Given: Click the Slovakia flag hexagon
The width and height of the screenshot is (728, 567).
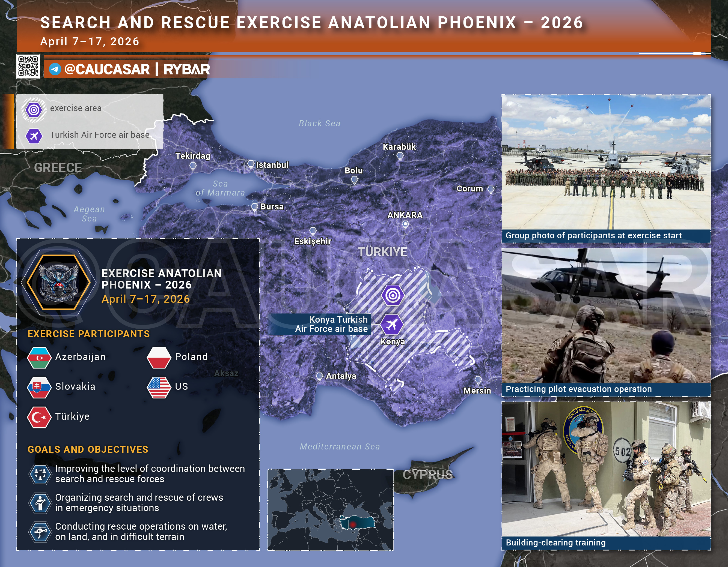Looking at the screenshot, I should click(x=39, y=387).
